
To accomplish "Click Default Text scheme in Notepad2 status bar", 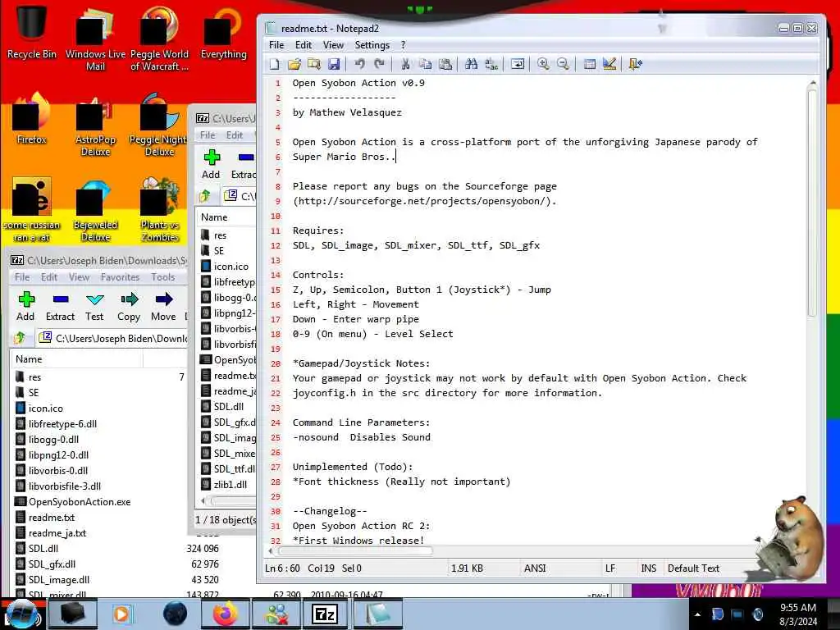I will [693, 568].
